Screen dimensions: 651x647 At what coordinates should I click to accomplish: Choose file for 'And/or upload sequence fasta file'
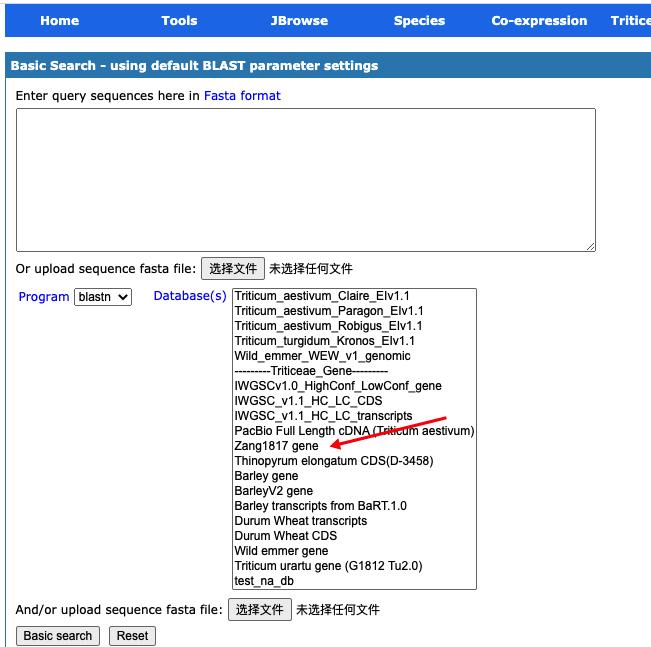point(259,610)
